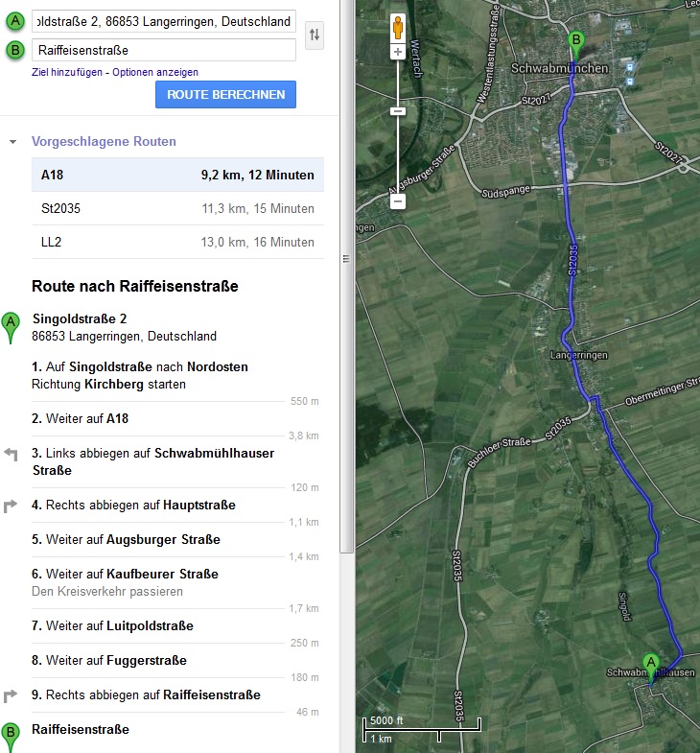The image size is (700, 753).
Task: Zoom in with the map plus button
Action: tap(398, 51)
